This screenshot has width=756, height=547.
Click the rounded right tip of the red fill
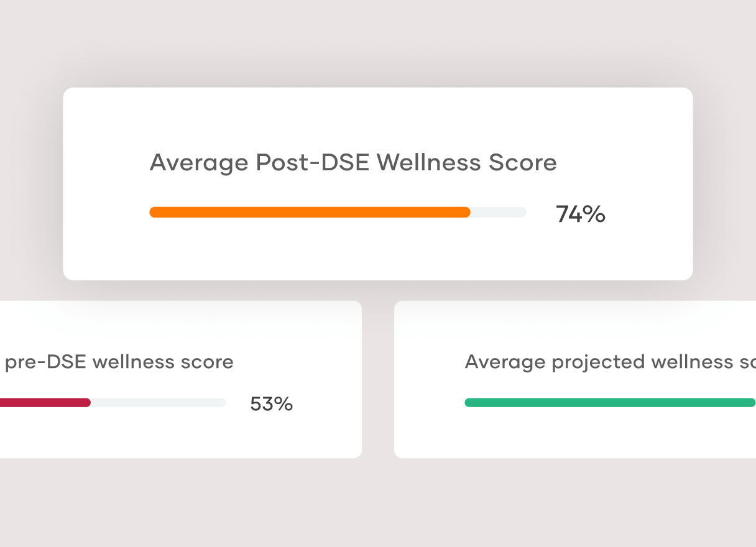87,403
